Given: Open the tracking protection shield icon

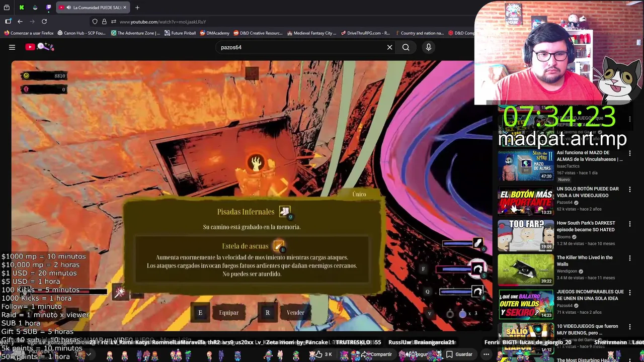Looking at the screenshot, I should (x=95, y=22).
